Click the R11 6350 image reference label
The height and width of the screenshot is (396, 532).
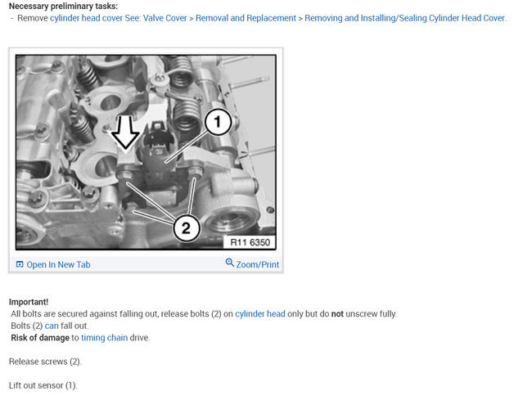[250, 242]
